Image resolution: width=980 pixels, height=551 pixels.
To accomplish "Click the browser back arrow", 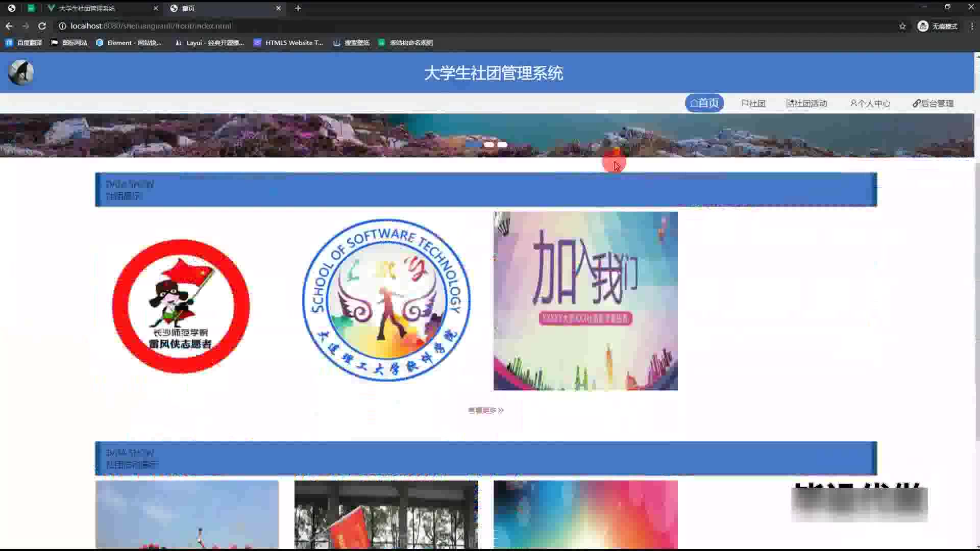I will [9, 26].
